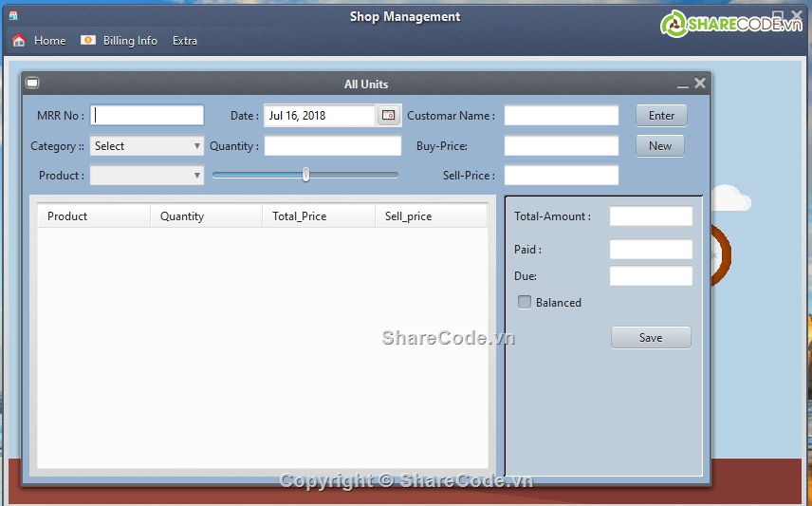Open the date picker calendar icon
Screen dimensions: 812x506
point(388,116)
